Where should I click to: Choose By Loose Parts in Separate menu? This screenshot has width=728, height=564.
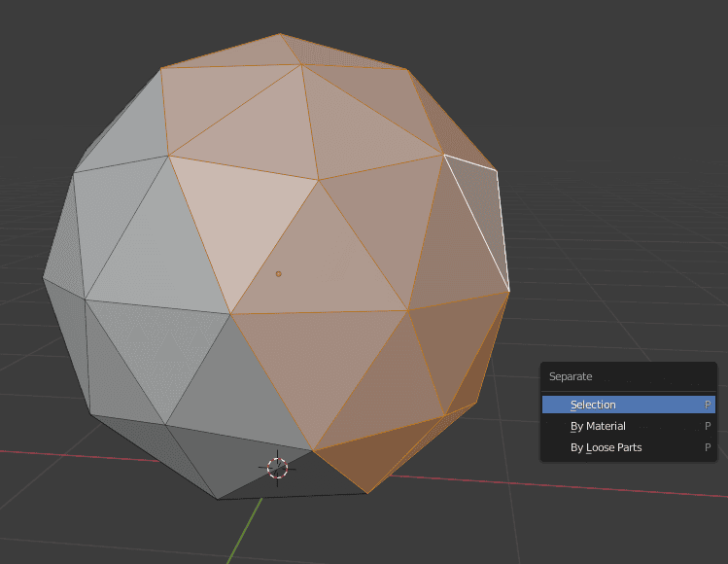point(629,447)
